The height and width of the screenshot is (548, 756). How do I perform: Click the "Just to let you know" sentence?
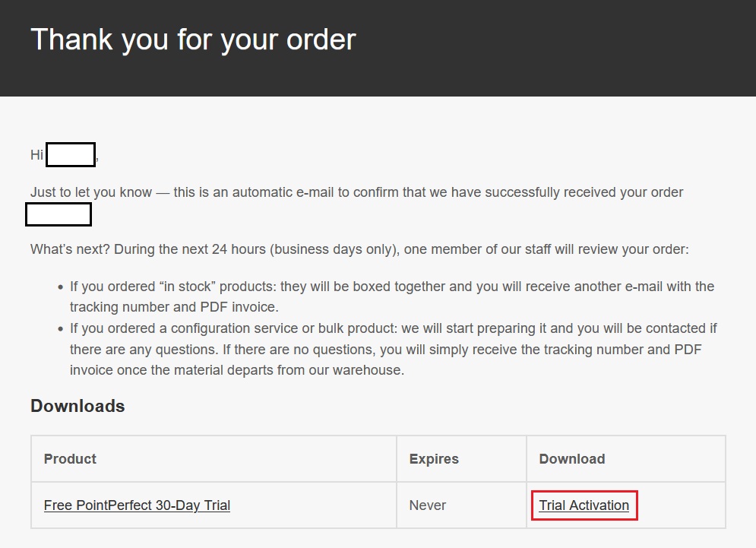(x=356, y=192)
